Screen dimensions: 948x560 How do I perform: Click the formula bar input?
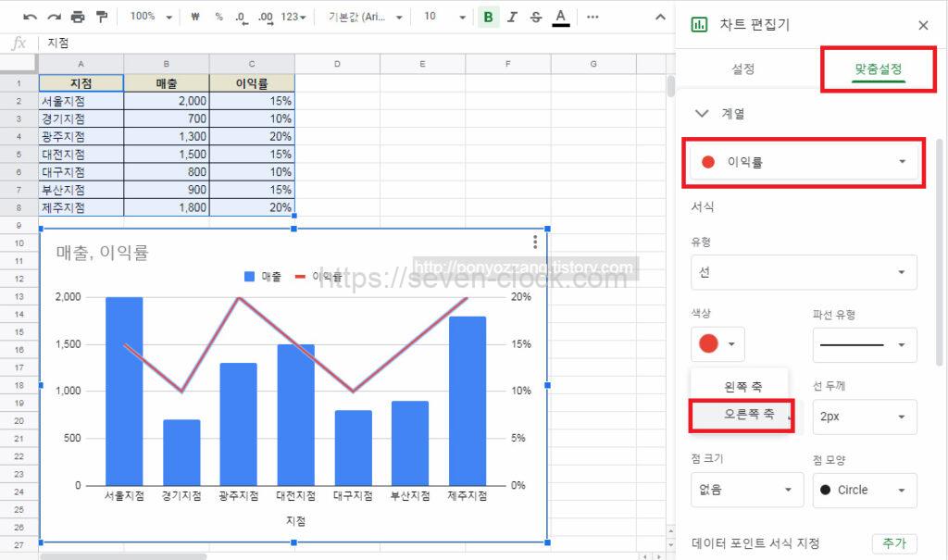pos(352,43)
